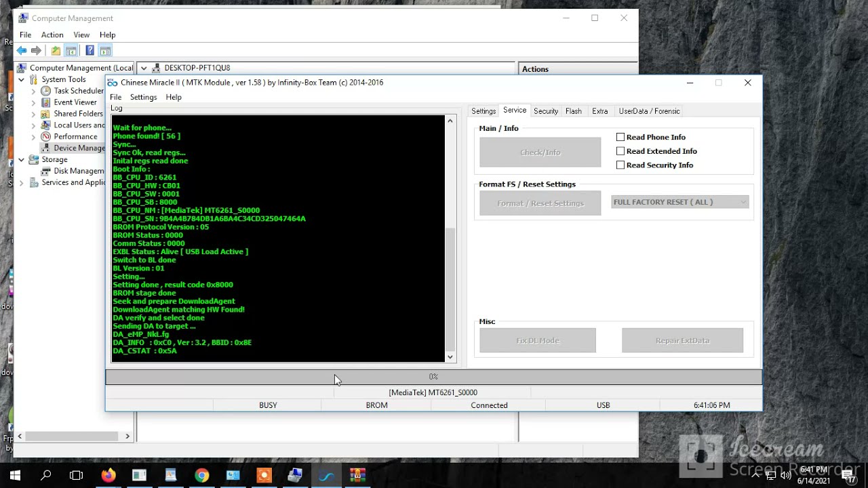Enable the Read Security Info checkbox
This screenshot has height=488, width=868.
tap(620, 165)
